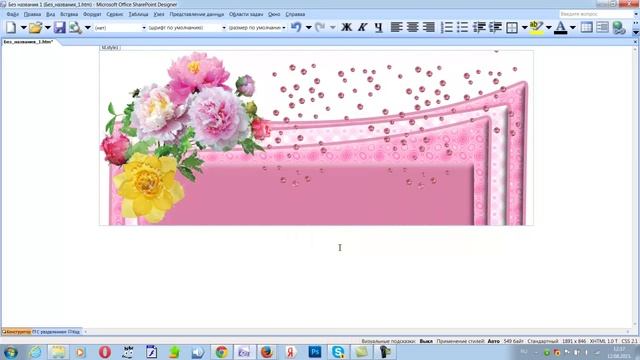Screen dimensions: 640x360
Task: Open the Справка menu
Action: 295,14
